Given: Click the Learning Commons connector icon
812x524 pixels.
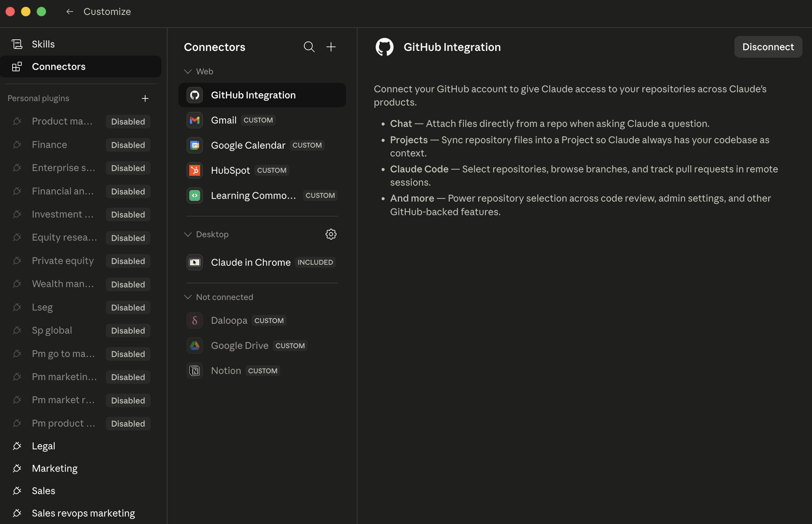Looking at the screenshot, I should (x=194, y=195).
